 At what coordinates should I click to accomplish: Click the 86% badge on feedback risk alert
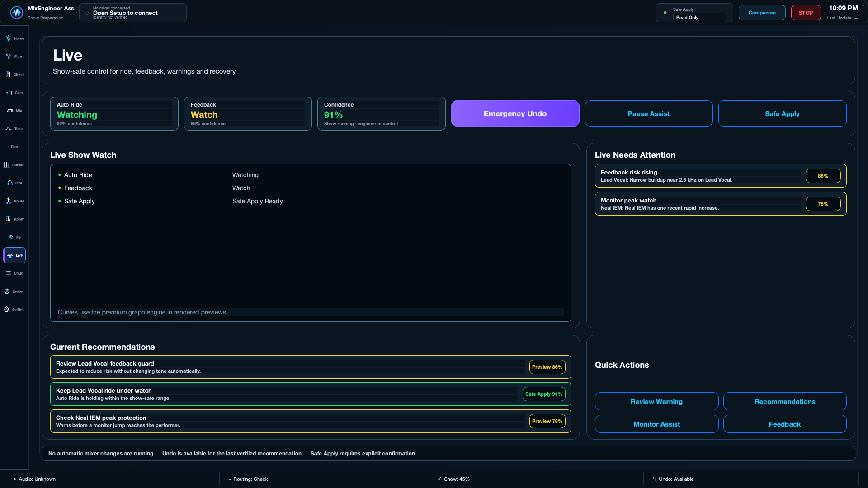tap(823, 176)
